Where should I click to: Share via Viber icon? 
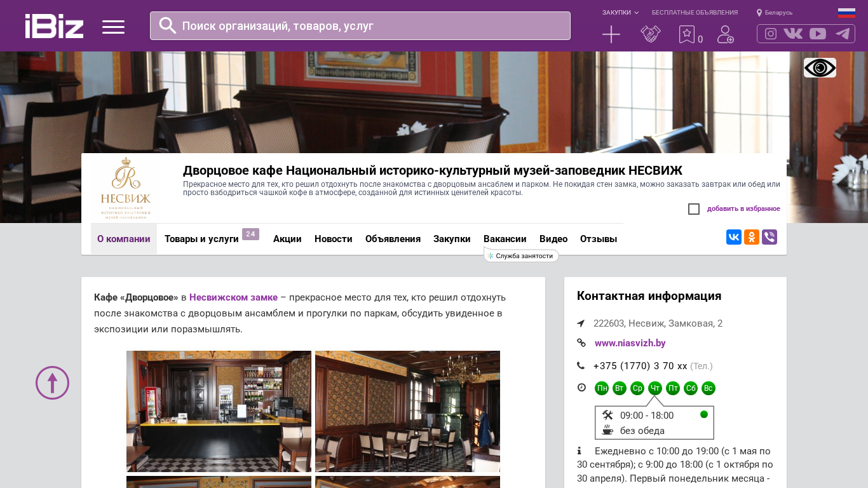point(770,237)
